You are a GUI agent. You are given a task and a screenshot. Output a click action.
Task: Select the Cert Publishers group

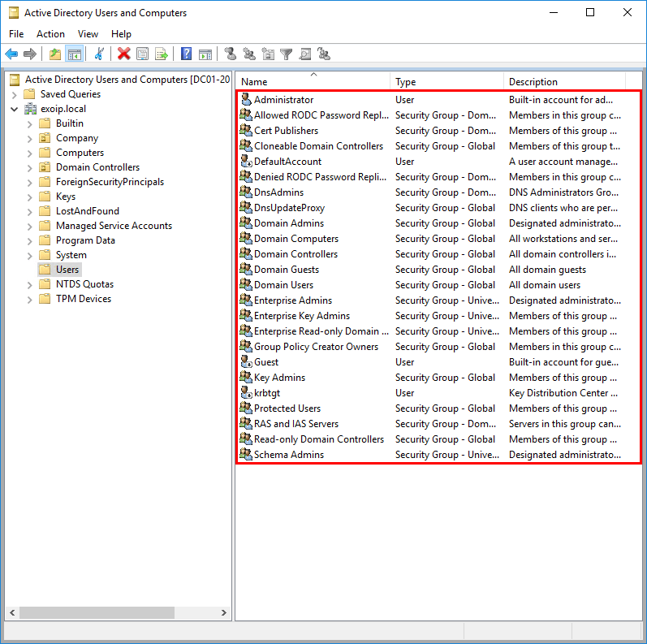[x=286, y=131]
